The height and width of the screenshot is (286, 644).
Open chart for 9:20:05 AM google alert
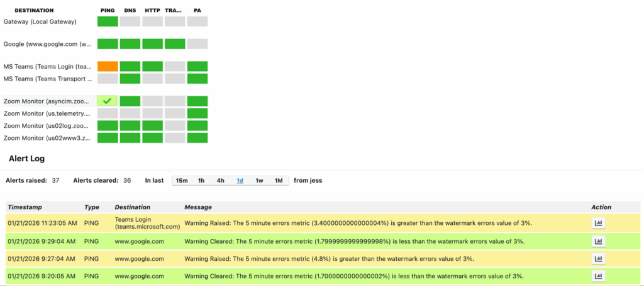click(x=599, y=276)
